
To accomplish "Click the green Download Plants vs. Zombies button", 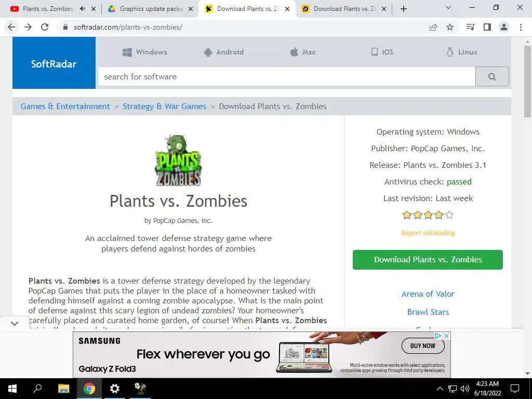I will 428,260.
